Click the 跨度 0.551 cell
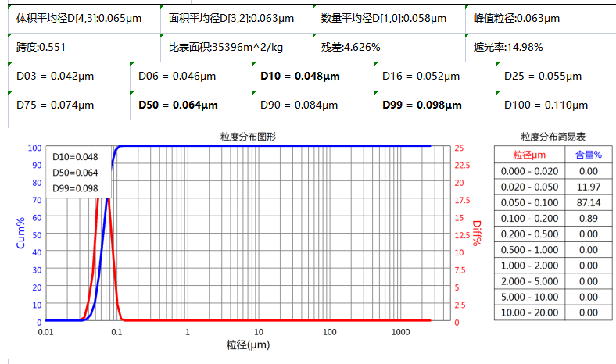616x364 pixels. [x=41, y=47]
